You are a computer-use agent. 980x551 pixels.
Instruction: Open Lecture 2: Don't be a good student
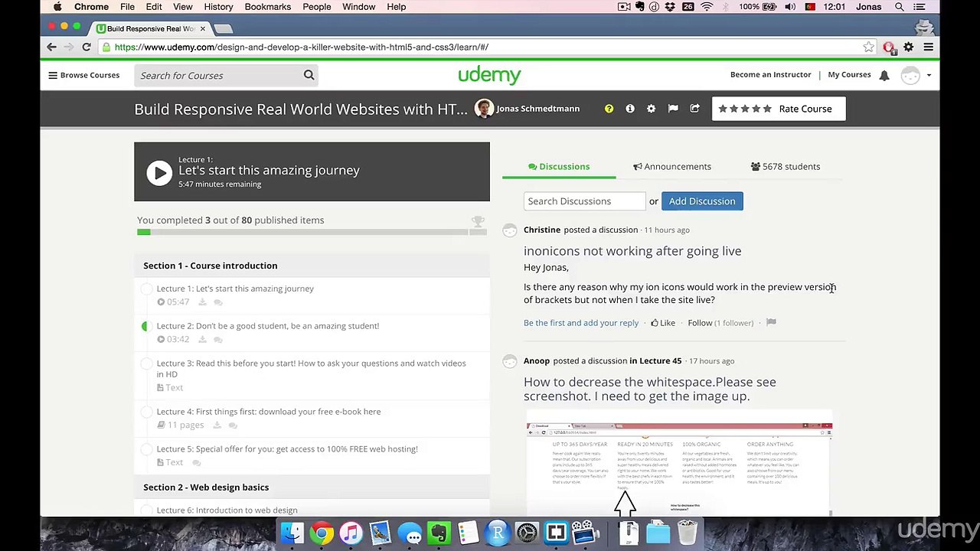pyautogui.click(x=268, y=326)
